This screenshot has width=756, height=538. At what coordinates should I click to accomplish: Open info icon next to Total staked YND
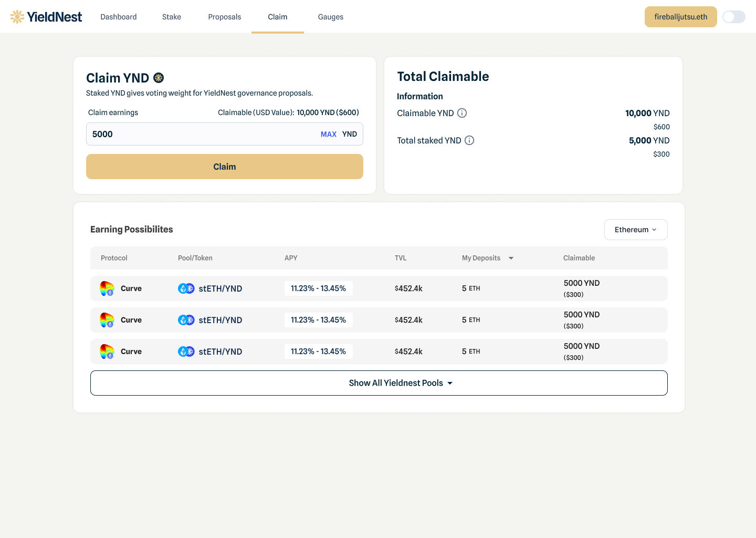point(469,140)
